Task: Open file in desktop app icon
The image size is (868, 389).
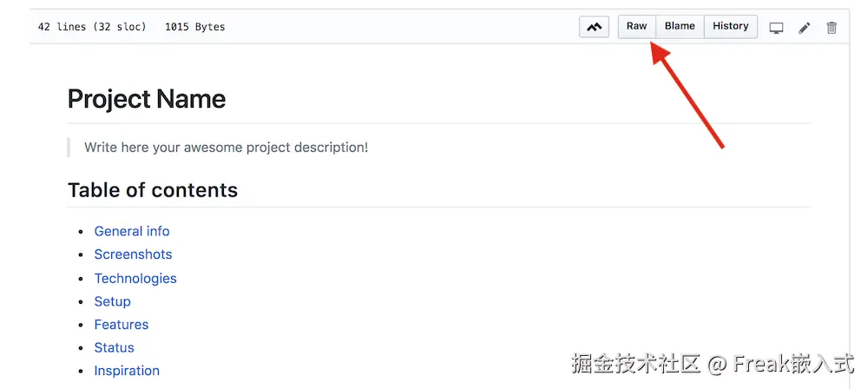Action: (776, 28)
